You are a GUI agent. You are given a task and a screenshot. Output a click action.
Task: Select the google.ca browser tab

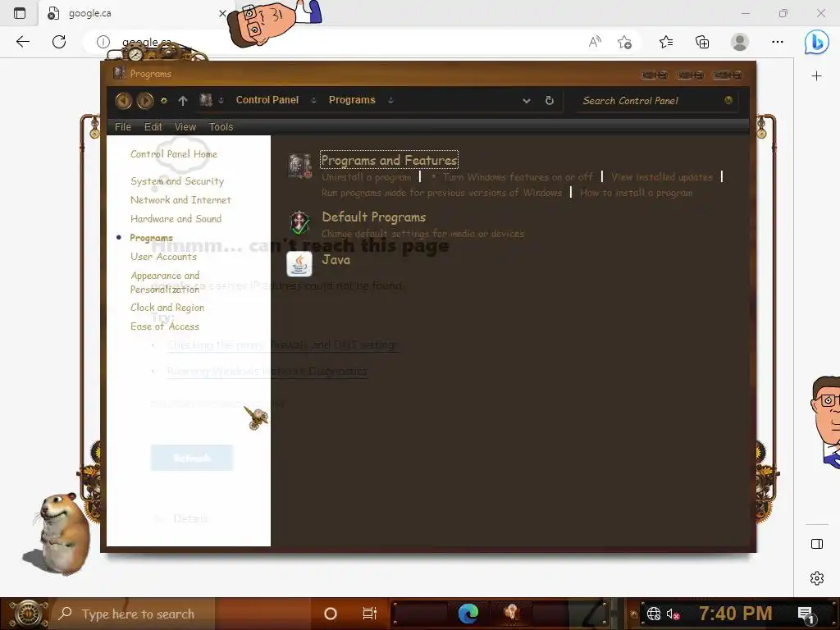134,13
